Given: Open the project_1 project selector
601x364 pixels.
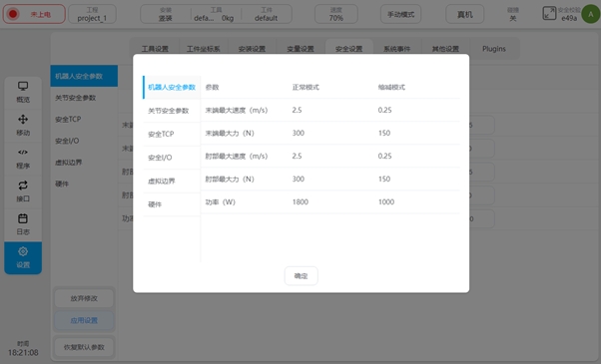Looking at the screenshot, I should pyautogui.click(x=92, y=14).
